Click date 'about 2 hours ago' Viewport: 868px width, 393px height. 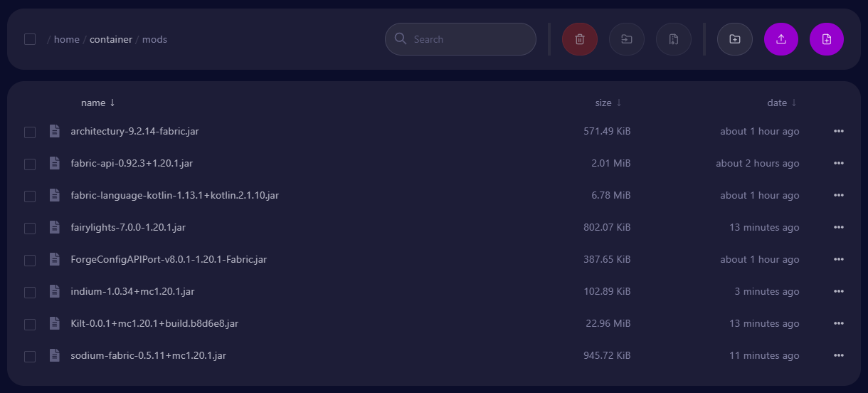pos(758,163)
